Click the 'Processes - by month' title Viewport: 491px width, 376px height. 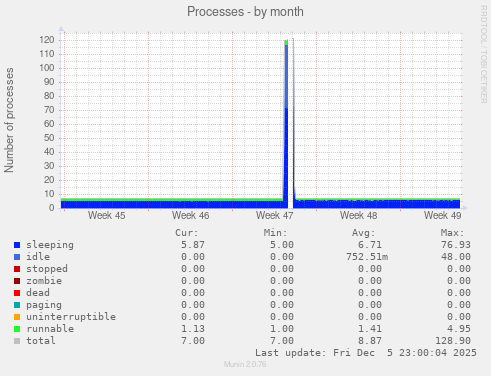(245, 12)
